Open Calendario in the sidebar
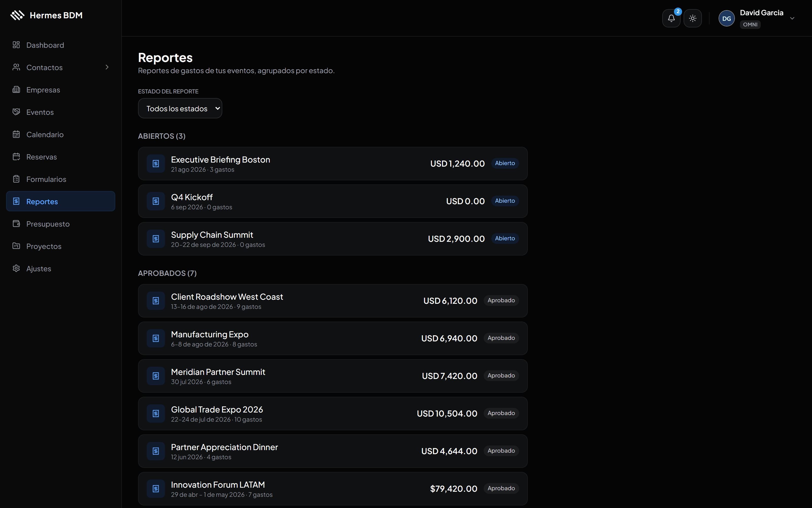The height and width of the screenshot is (508, 812). 60,134
